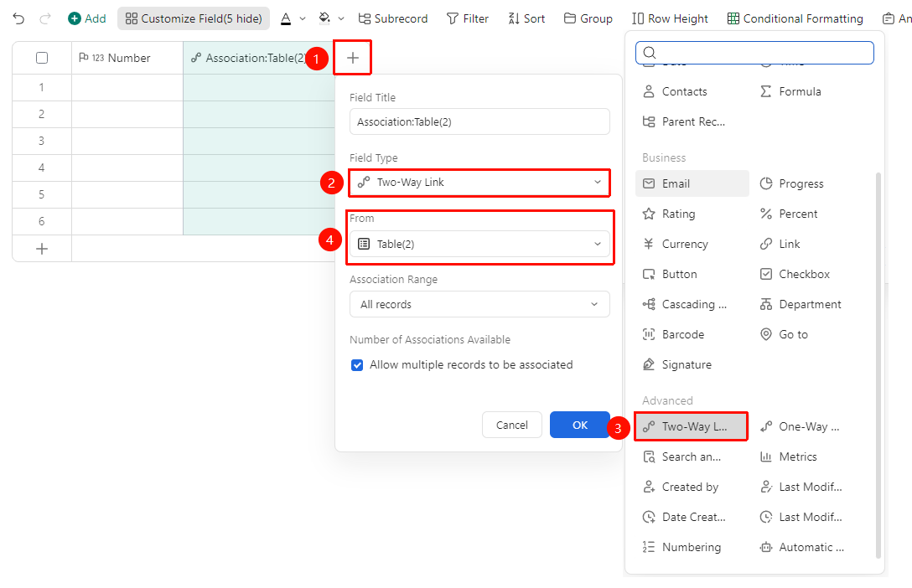The height and width of the screenshot is (588, 912).
Task: Select the Two-Way Link field type
Action: tap(691, 426)
